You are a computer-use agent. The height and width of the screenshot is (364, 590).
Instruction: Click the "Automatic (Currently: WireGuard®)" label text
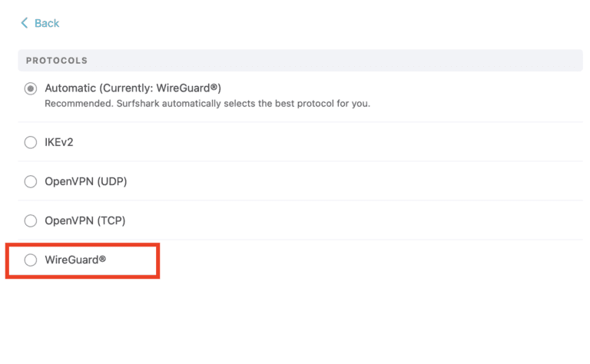pyautogui.click(x=133, y=88)
